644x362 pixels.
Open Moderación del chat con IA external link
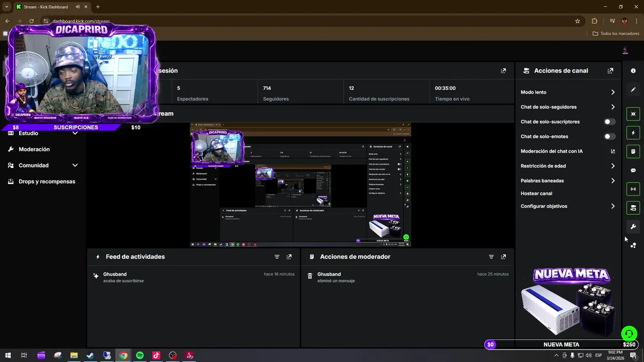pyautogui.click(x=613, y=151)
